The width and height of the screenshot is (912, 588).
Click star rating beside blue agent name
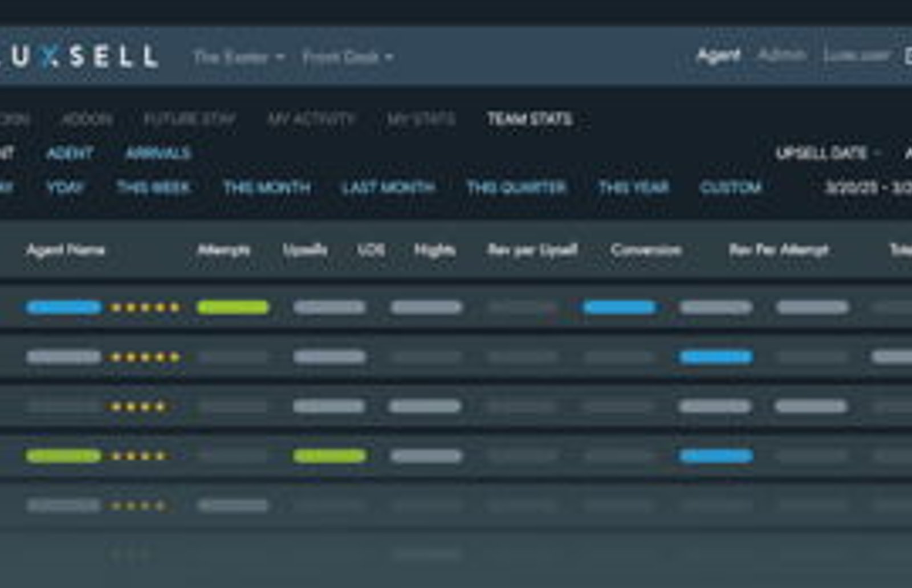coord(145,308)
